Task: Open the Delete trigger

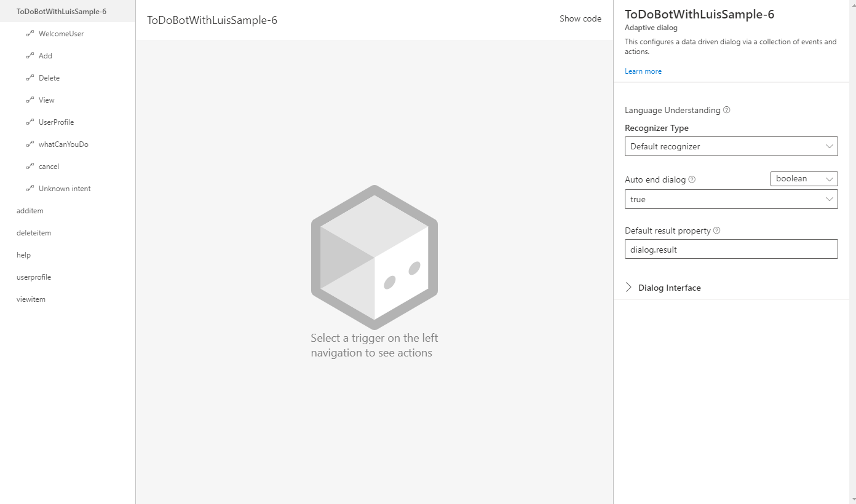Action: pos(68,78)
